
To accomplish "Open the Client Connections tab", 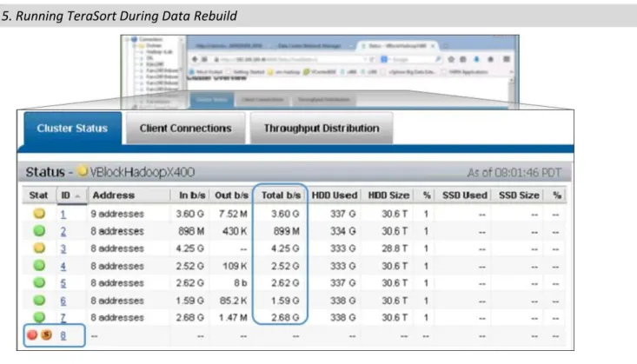I will [x=186, y=128].
